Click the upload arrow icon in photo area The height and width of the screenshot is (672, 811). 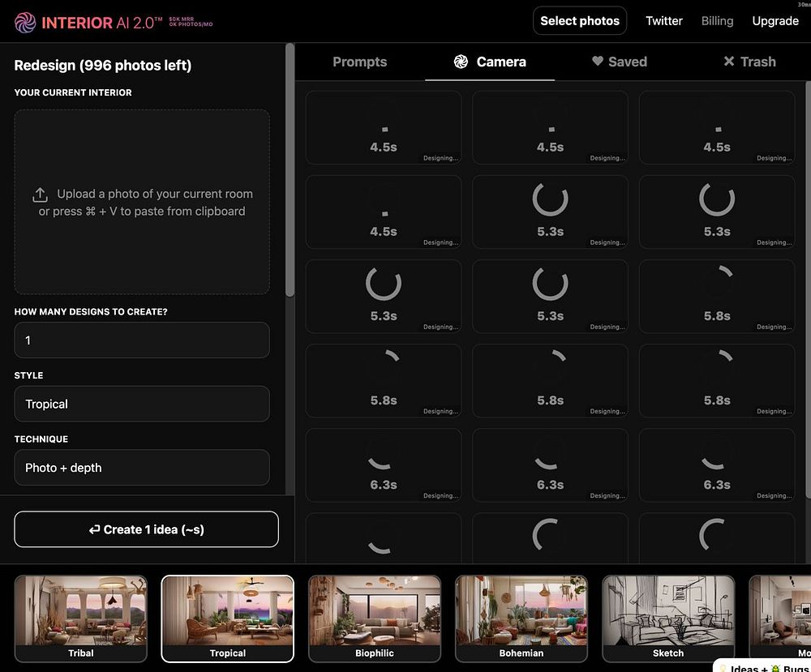click(40, 195)
